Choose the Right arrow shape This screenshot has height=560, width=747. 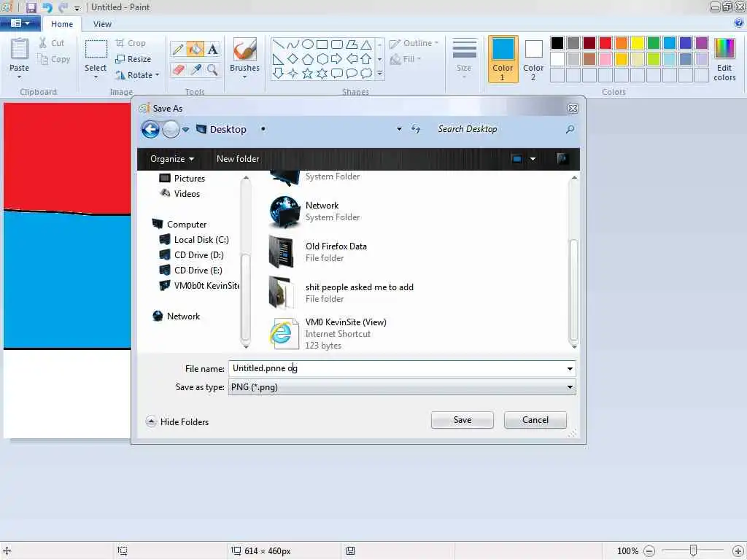[337, 59]
